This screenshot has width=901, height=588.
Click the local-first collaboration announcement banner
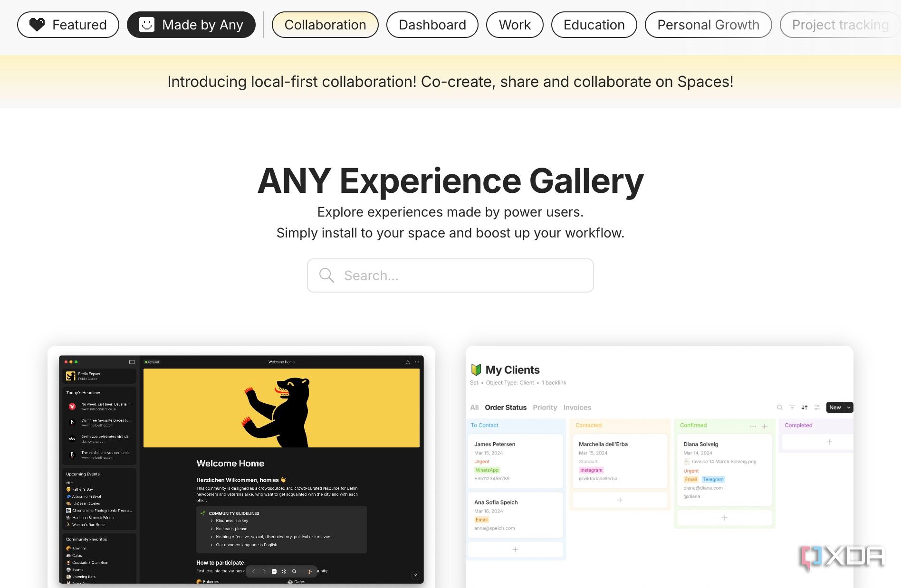(x=450, y=82)
